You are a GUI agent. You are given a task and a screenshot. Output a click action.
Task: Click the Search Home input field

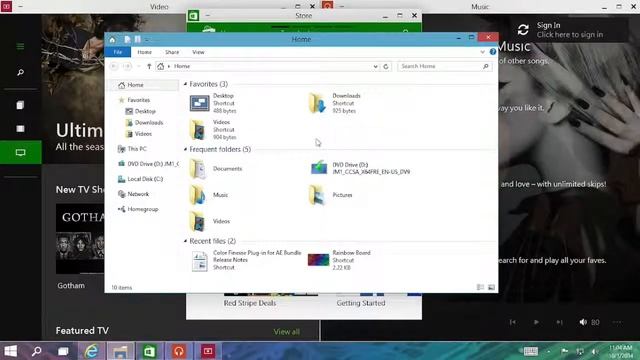tap(444, 66)
